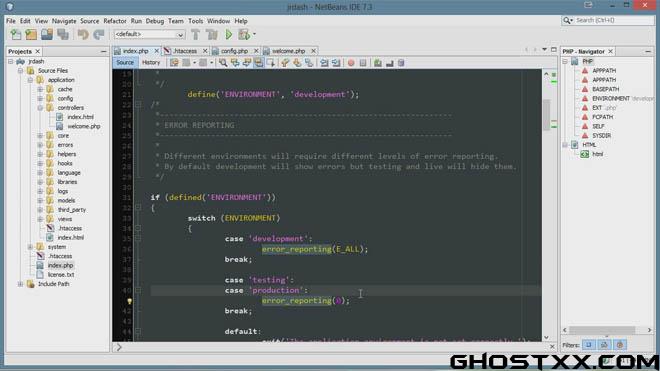Viewport: 660px width, 371px height.
Task: Click the Search (Ctrl+I) input field
Action: (x=613, y=20)
